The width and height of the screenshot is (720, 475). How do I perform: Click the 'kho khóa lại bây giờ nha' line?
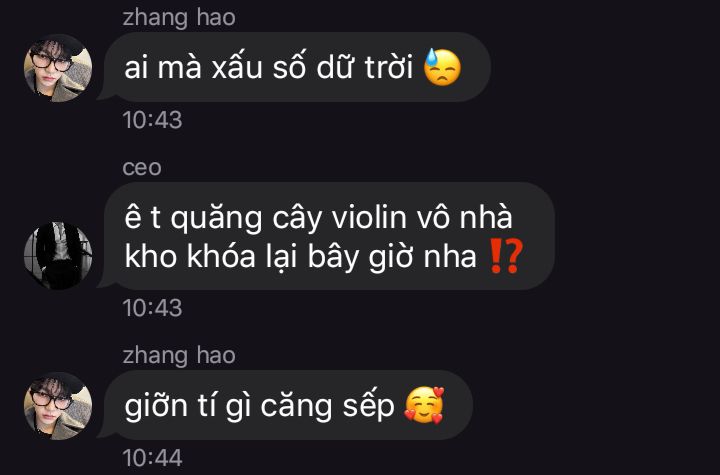(301, 256)
